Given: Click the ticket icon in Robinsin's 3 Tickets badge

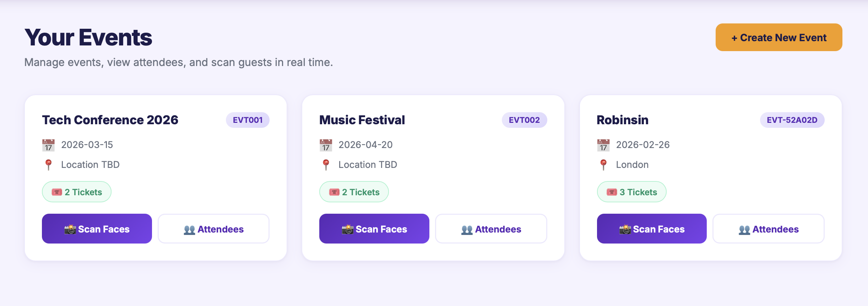Looking at the screenshot, I should (612, 192).
